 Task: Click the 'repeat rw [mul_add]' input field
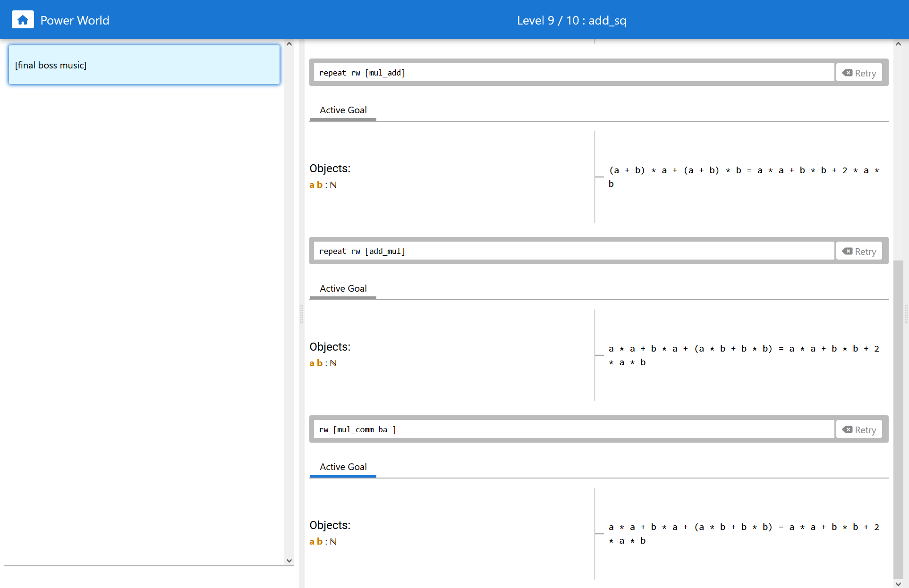click(x=573, y=73)
